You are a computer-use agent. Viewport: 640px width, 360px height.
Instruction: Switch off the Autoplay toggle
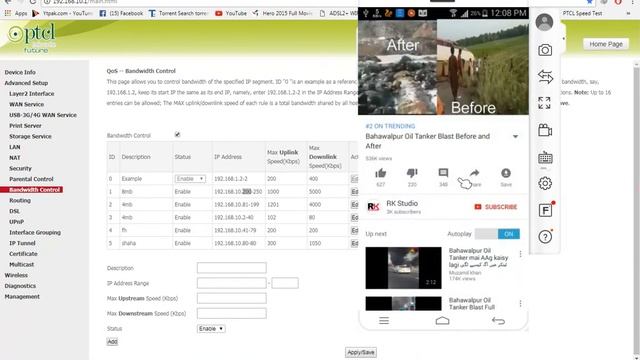point(498,234)
